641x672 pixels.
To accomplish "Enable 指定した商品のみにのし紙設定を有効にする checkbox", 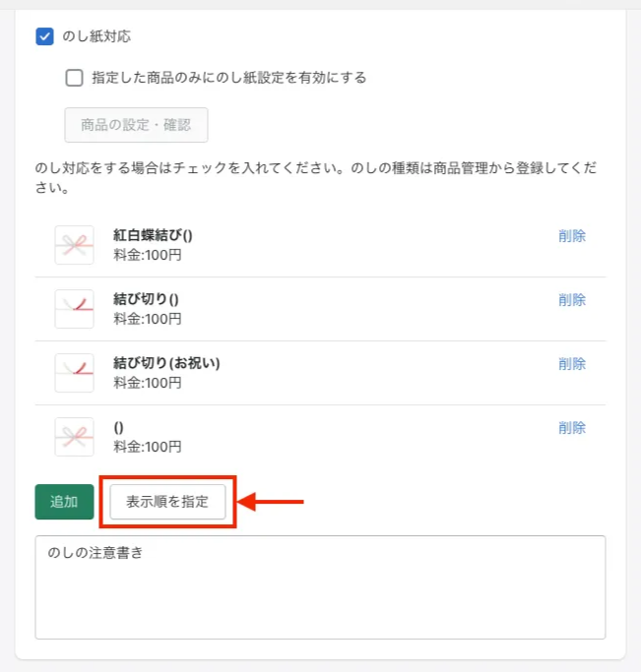I will tap(75, 78).
